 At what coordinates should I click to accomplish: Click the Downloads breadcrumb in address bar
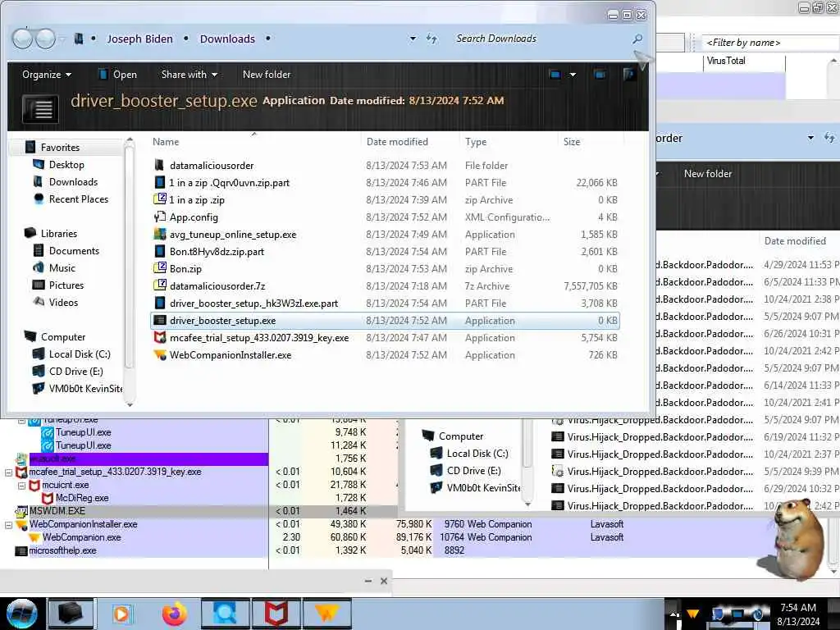click(227, 39)
